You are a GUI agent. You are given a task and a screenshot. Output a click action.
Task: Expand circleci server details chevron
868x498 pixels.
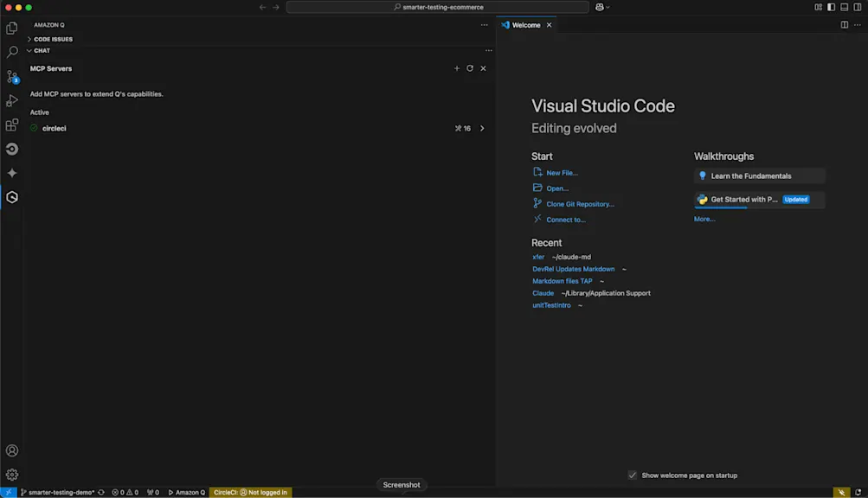pyautogui.click(x=482, y=129)
